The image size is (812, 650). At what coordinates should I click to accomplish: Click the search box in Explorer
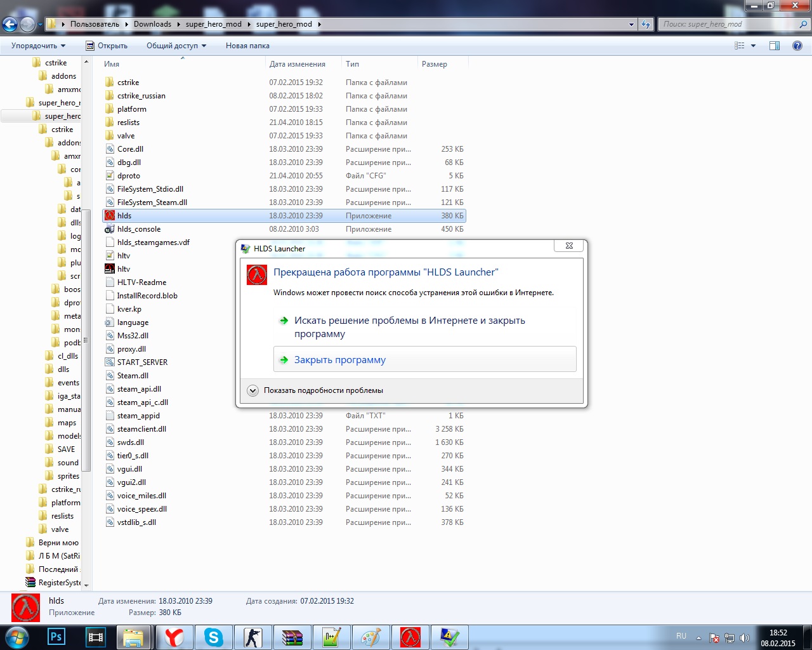pos(735,24)
